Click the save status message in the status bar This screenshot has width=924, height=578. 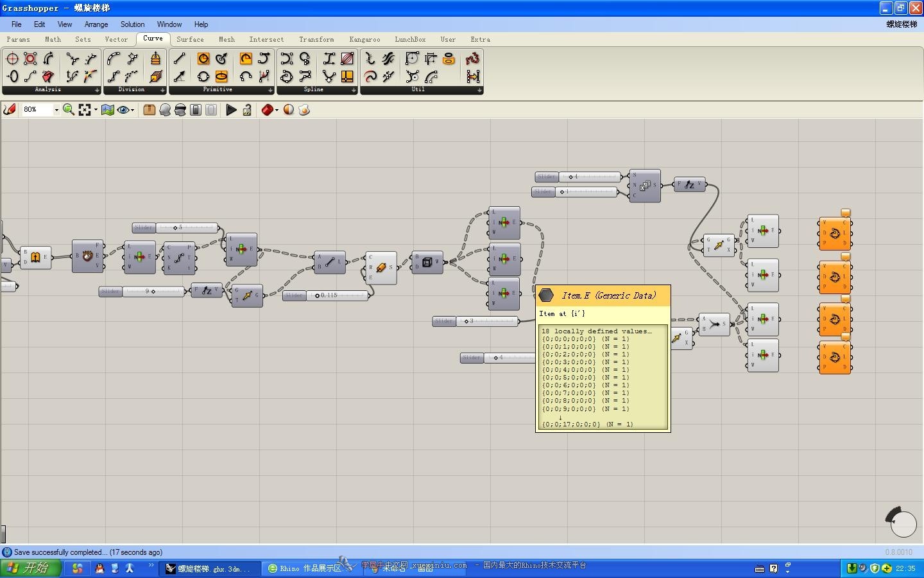(x=88, y=552)
